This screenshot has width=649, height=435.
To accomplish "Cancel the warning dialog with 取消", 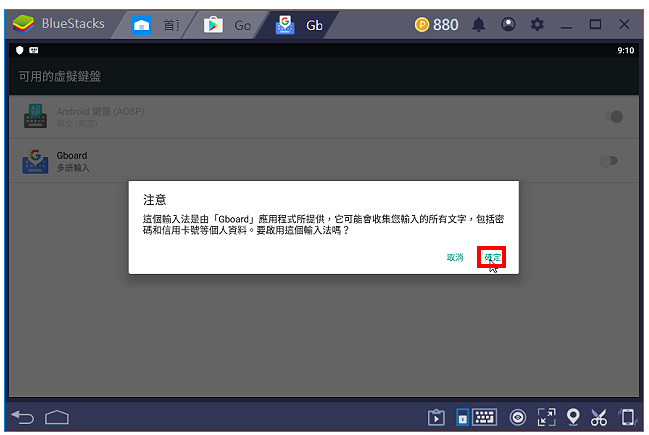I will [455, 257].
